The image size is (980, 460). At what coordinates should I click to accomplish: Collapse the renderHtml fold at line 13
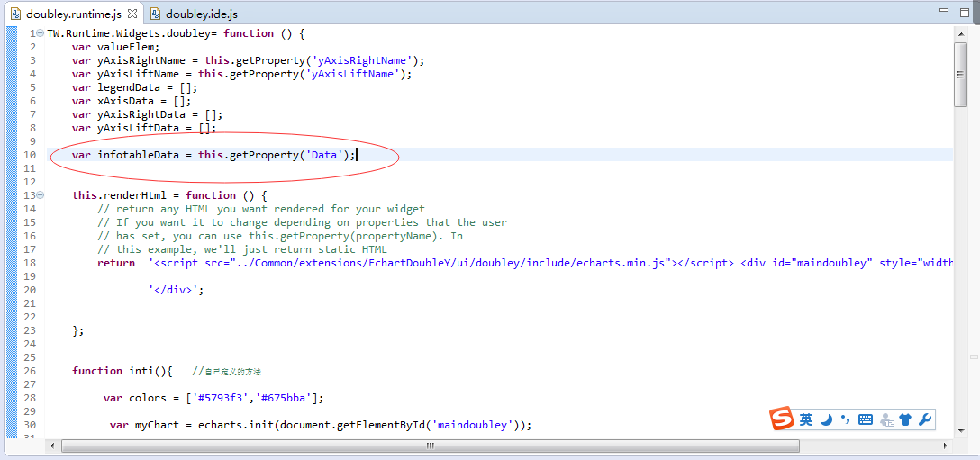click(41, 195)
